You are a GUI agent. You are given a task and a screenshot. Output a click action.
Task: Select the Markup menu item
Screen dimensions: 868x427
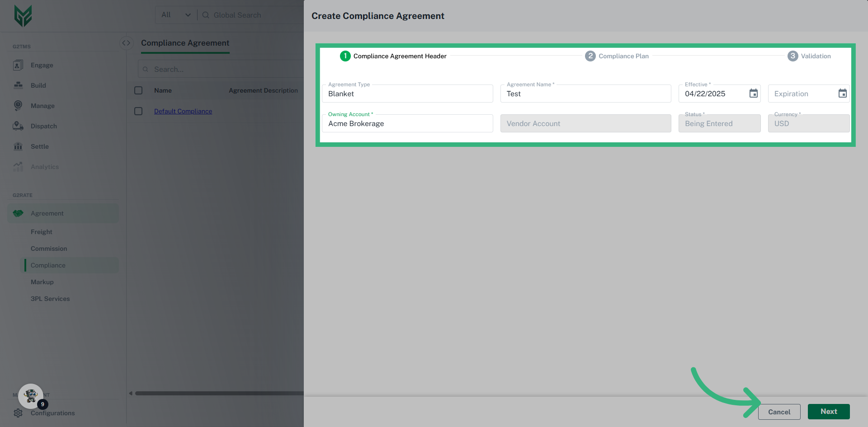coord(42,282)
